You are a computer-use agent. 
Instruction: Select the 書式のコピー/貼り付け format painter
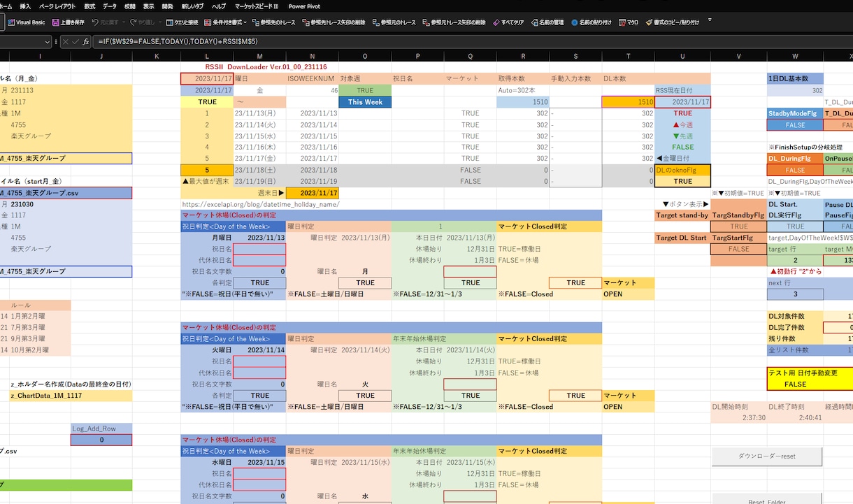pyautogui.click(x=672, y=22)
